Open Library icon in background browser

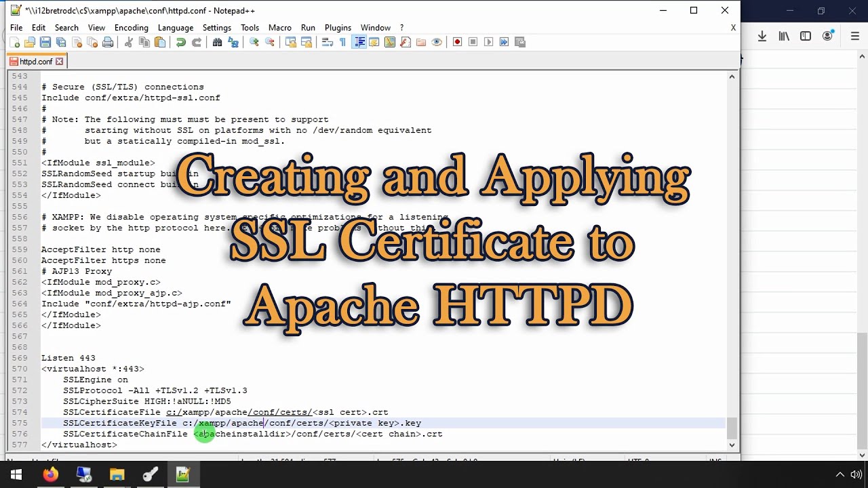(784, 36)
